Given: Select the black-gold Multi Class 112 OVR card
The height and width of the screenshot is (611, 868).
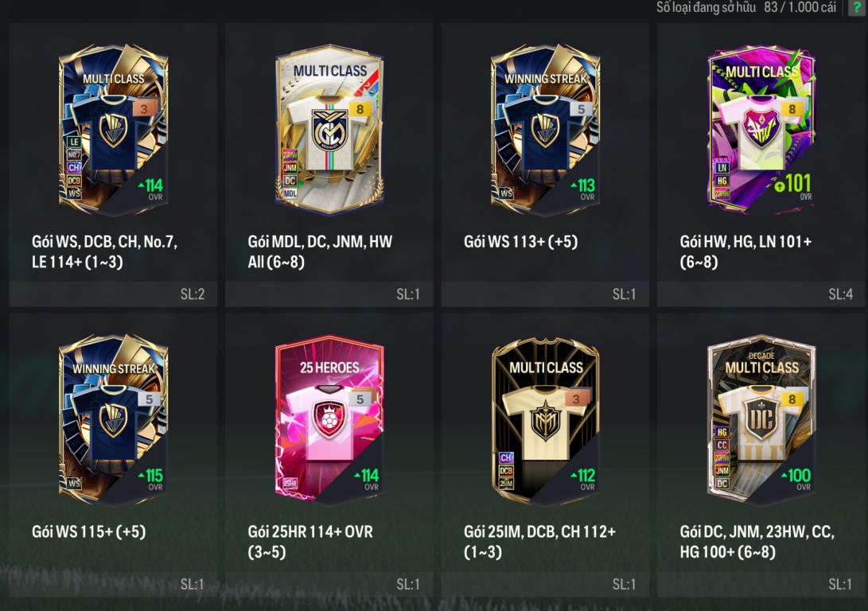Looking at the screenshot, I should [545, 419].
